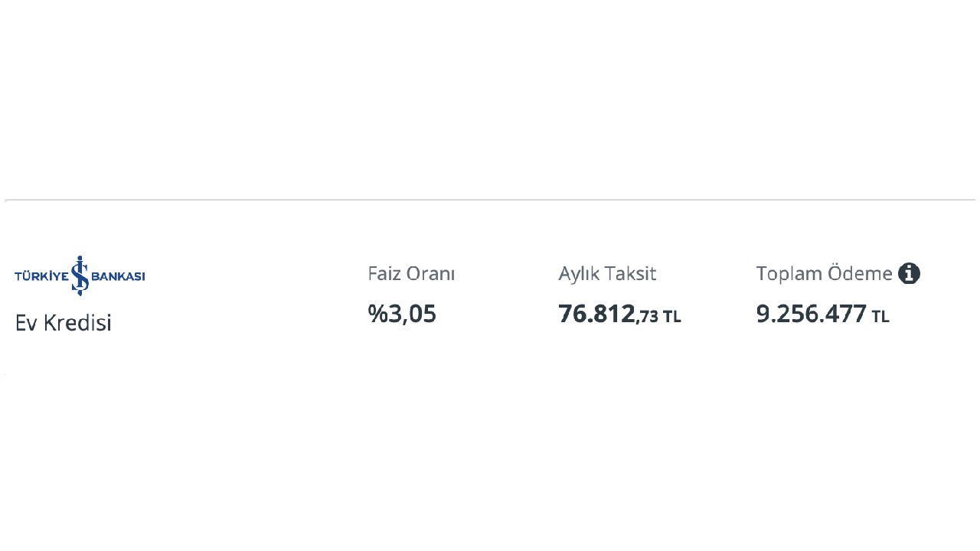Click the blue İş emblem in the logo

point(80,275)
